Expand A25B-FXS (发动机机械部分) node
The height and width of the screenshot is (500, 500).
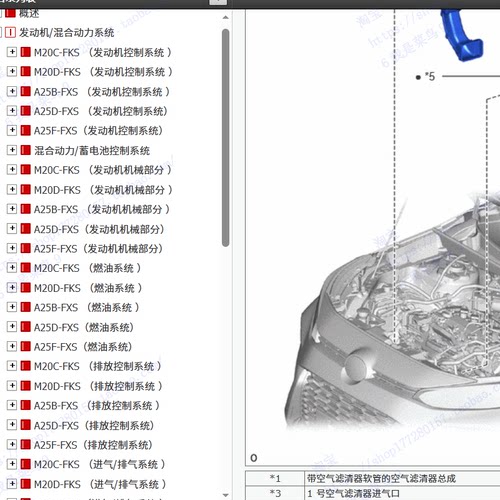[12, 209]
